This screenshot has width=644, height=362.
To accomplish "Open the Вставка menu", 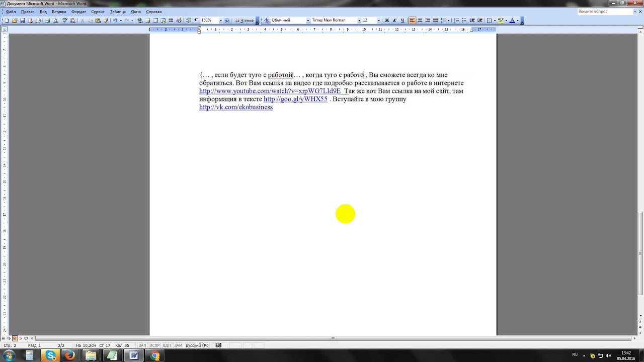I will (59, 12).
